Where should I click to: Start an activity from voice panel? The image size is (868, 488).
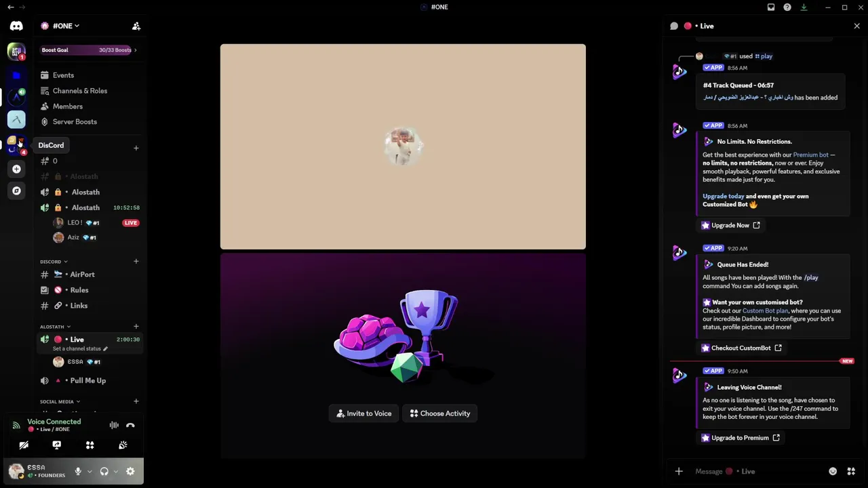[x=90, y=445]
